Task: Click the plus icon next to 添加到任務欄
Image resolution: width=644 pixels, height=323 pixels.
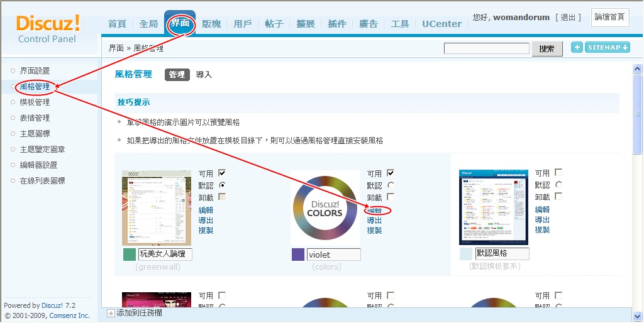Action: click(111, 314)
